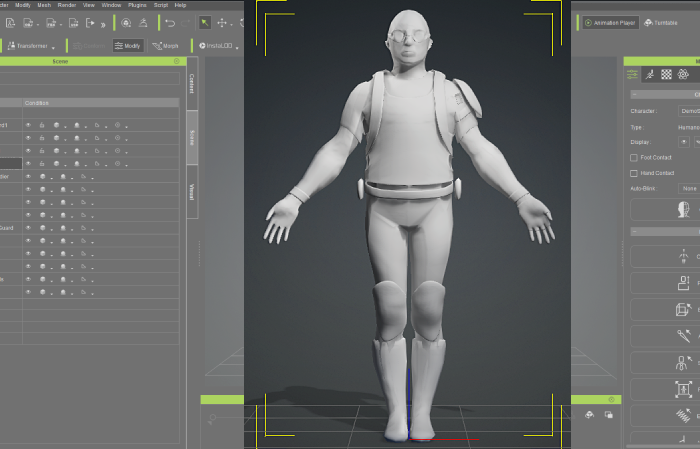Toggle the Display eye button
Viewport: 700px width, 449px height.
[x=683, y=142]
